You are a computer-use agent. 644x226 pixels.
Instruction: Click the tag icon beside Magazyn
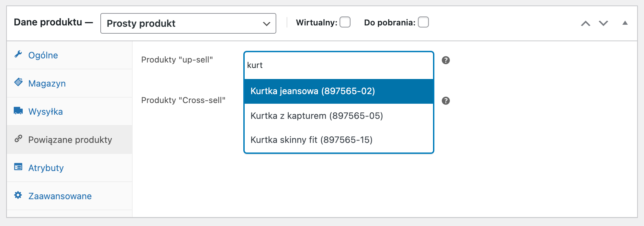click(18, 82)
